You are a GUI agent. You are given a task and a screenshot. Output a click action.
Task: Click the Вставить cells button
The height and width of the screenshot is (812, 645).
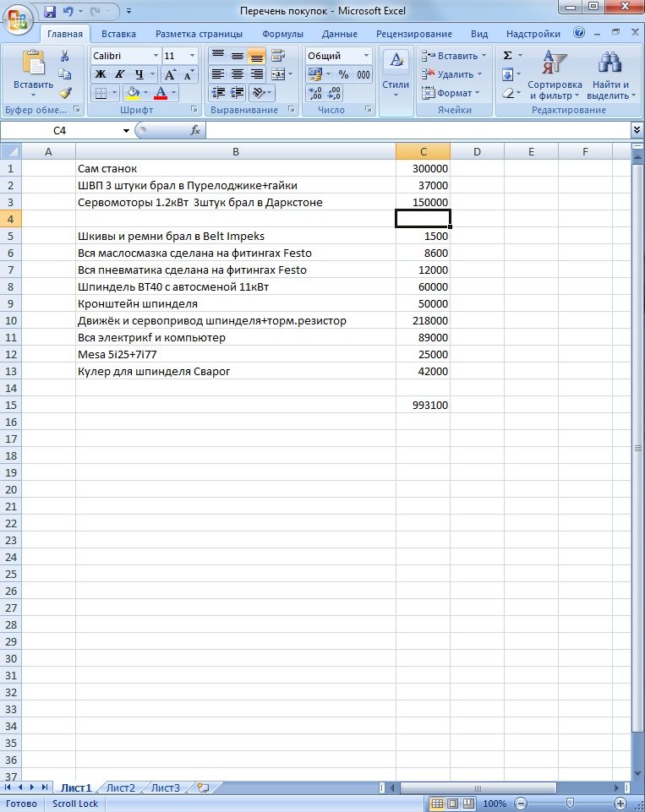(454, 56)
